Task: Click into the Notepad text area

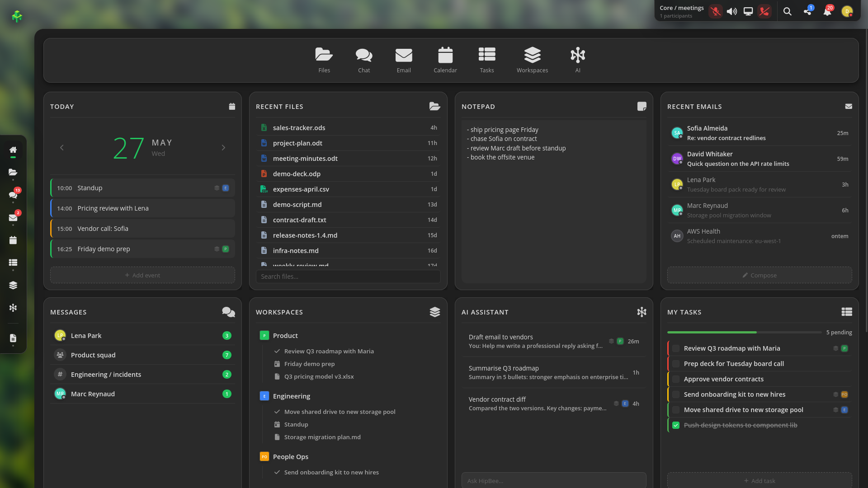Action: pyautogui.click(x=554, y=202)
